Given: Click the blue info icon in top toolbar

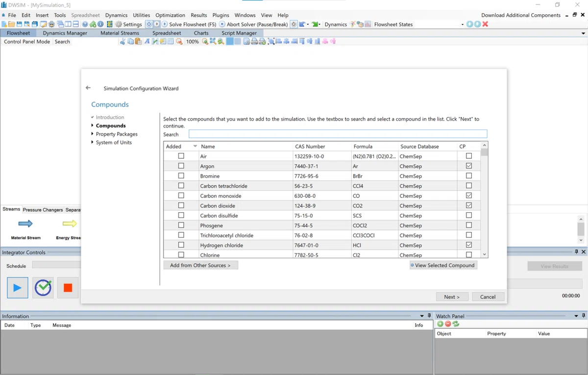Looking at the screenshot, I should [x=100, y=24].
